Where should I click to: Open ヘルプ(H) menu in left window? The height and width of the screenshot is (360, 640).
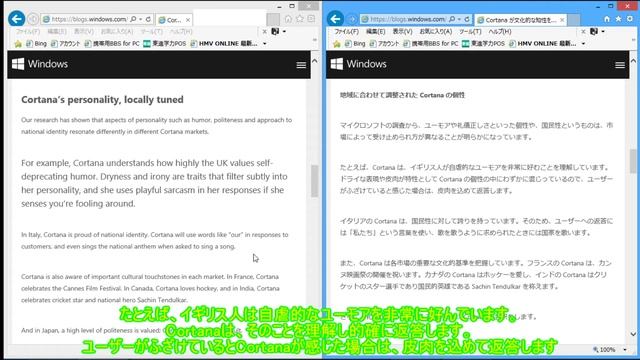point(181,31)
